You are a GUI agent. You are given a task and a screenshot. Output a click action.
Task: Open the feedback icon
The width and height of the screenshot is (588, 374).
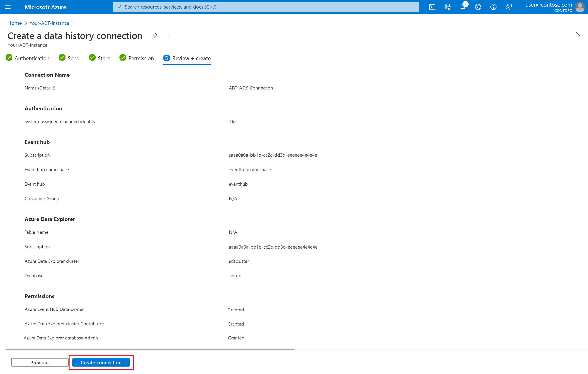tap(509, 7)
